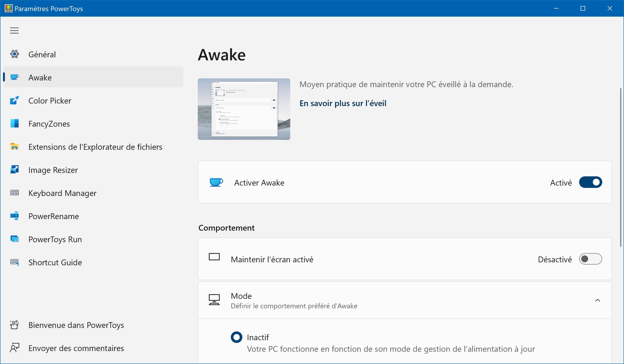Click the Awake preview thumbnail image
The height and width of the screenshot is (364, 624).
[244, 109]
